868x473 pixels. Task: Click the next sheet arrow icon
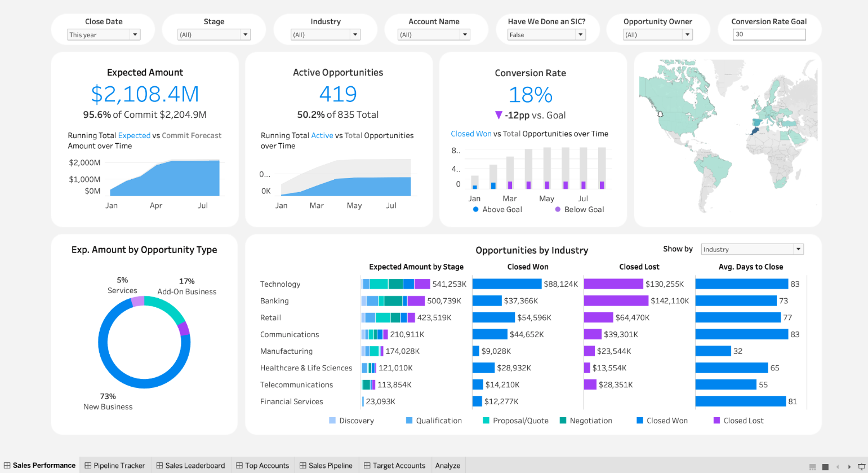point(849,466)
